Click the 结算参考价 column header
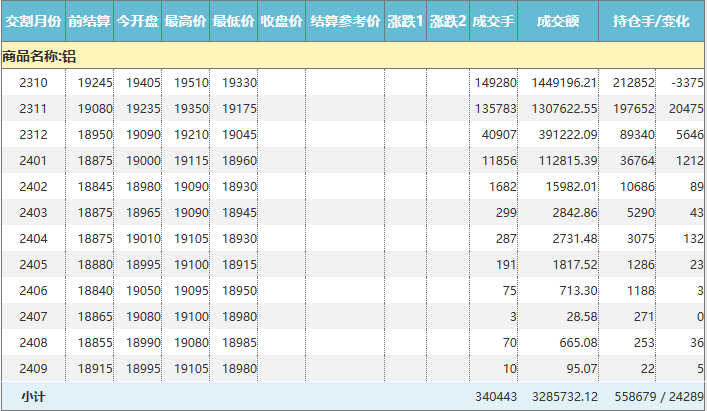Screen dimensions: 707x411 tap(345, 21)
